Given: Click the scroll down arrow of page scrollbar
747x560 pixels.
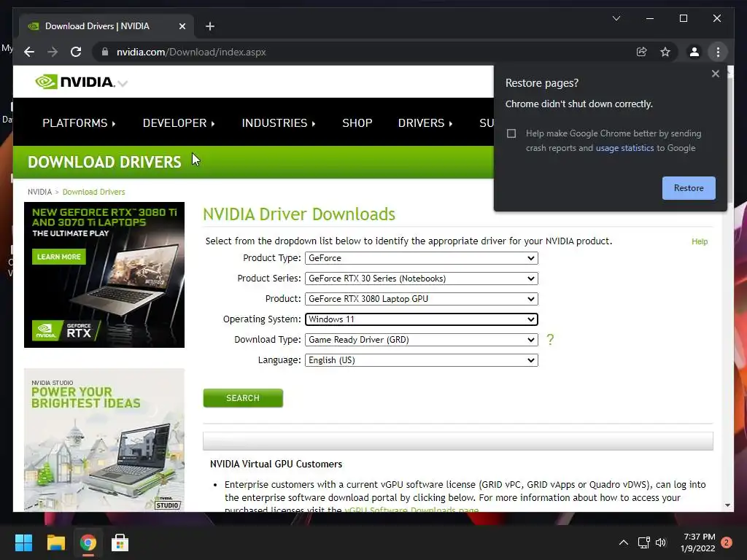Looking at the screenshot, I should click(727, 505).
